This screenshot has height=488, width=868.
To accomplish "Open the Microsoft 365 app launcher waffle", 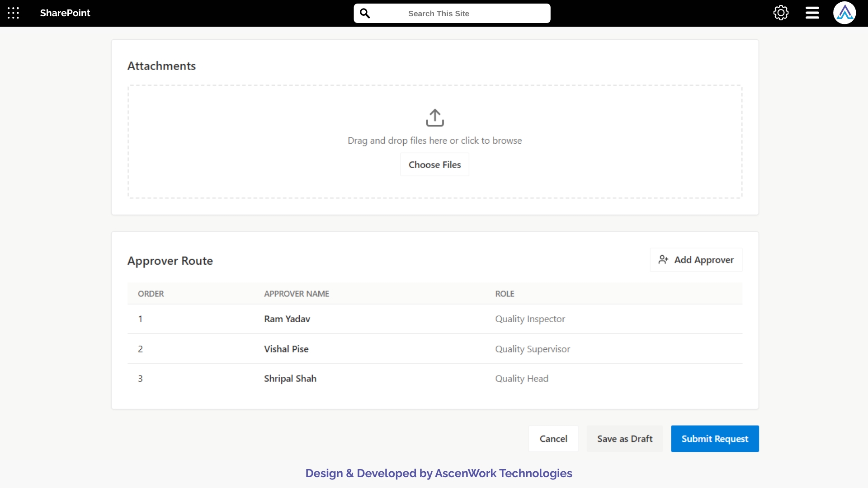I will point(13,13).
